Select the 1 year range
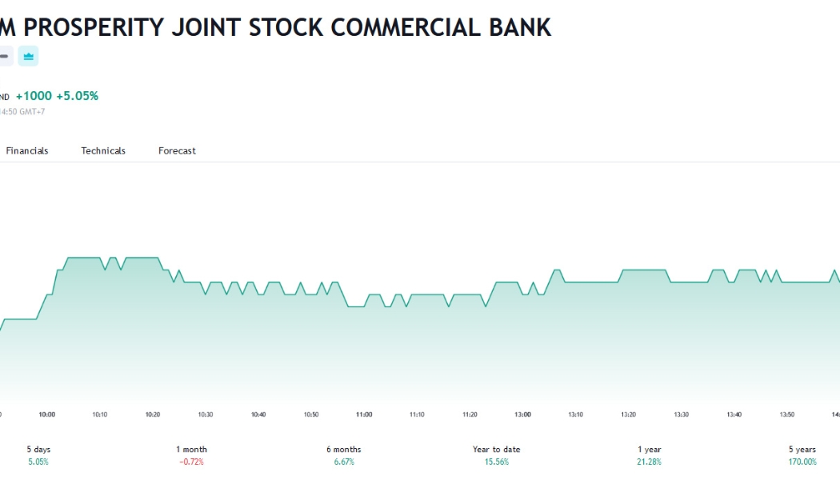Viewport: 840px width, 504px height. 650,455
